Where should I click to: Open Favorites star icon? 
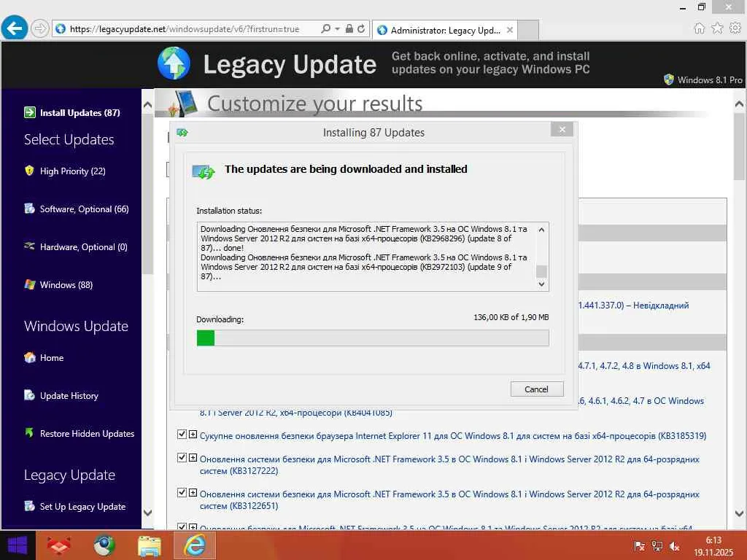tap(717, 28)
